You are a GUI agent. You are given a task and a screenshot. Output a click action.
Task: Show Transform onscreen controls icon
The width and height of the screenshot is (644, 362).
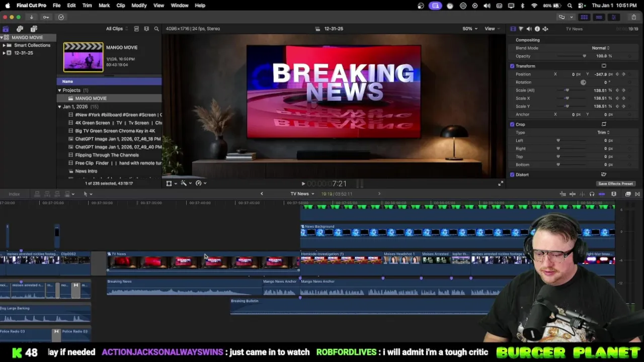(604, 66)
